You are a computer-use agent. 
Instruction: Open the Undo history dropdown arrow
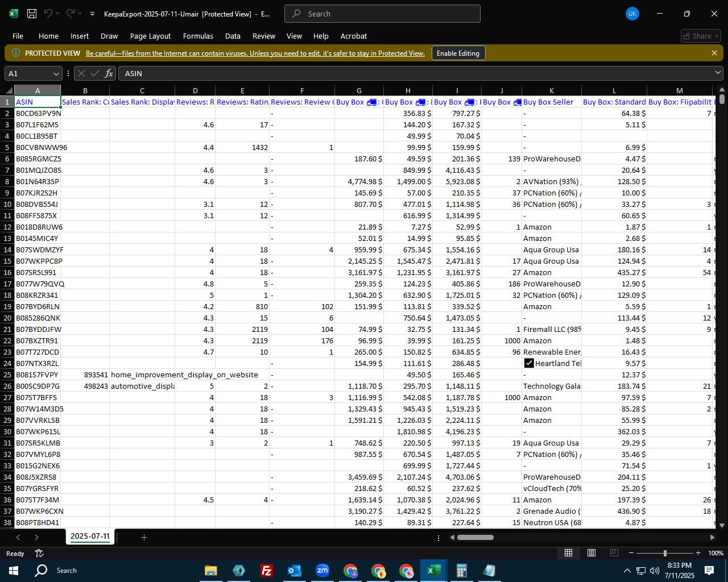(x=57, y=14)
